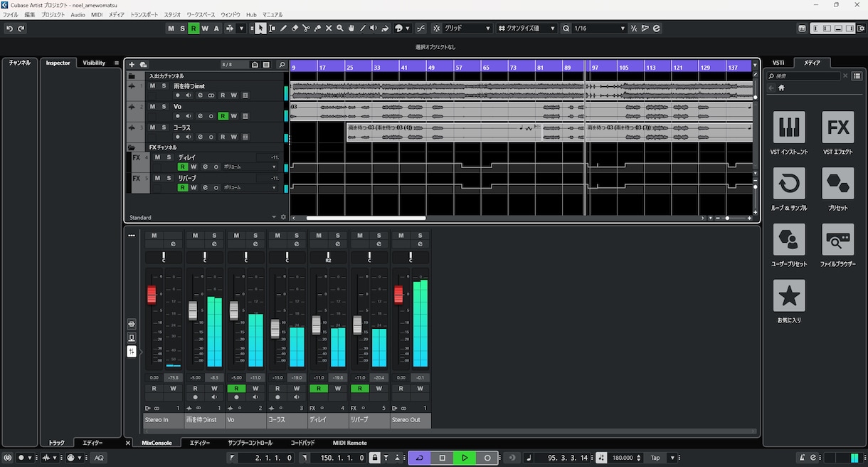Screen dimensions: 868x467
Task: Click the Stereo Out volume fader
Action: pos(398,295)
